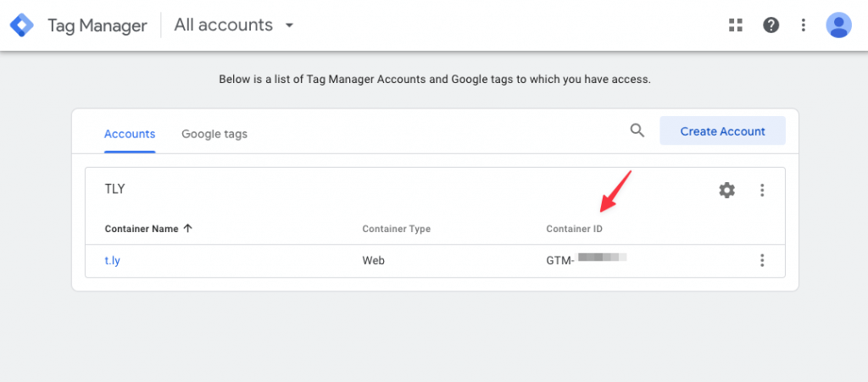This screenshot has height=382, width=868.
Task: Click the search magnifier icon
Action: pyautogui.click(x=637, y=130)
